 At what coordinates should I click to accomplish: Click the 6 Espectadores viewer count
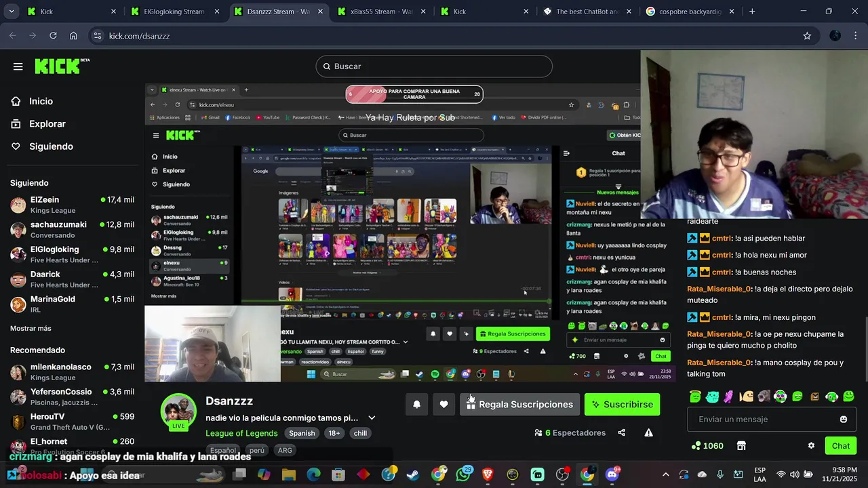coord(570,432)
